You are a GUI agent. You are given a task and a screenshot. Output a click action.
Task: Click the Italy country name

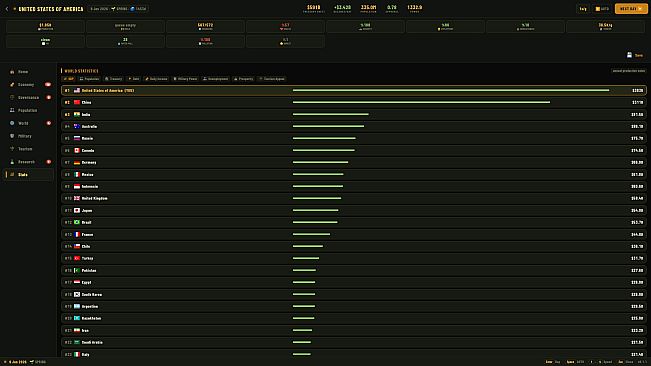(86, 354)
